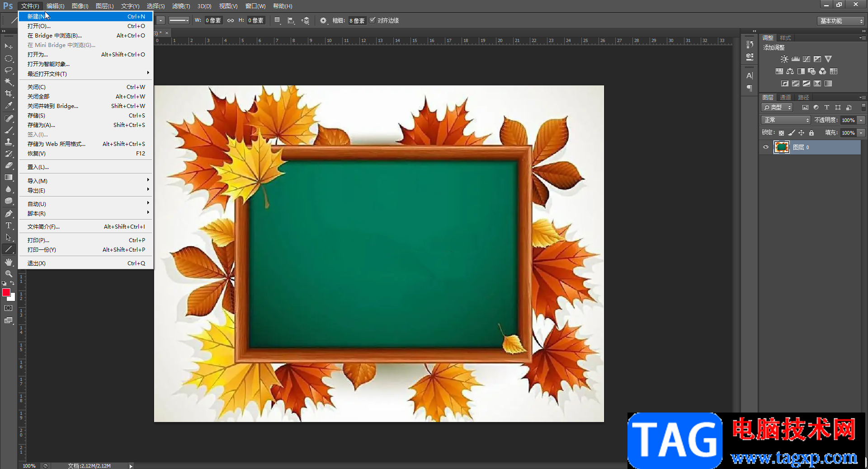This screenshot has width=868, height=469.
Task: Choose 存储为(A) menu entry
Action: [x=86, y=125]
